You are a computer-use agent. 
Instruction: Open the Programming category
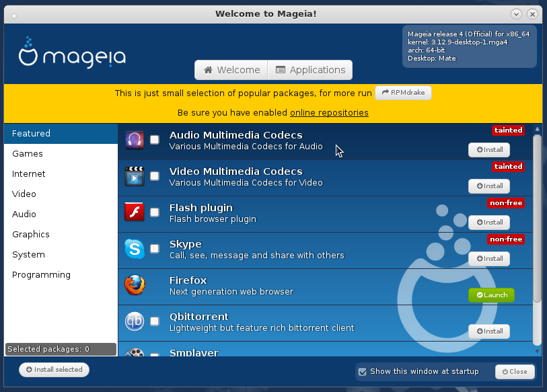(61, 275)
